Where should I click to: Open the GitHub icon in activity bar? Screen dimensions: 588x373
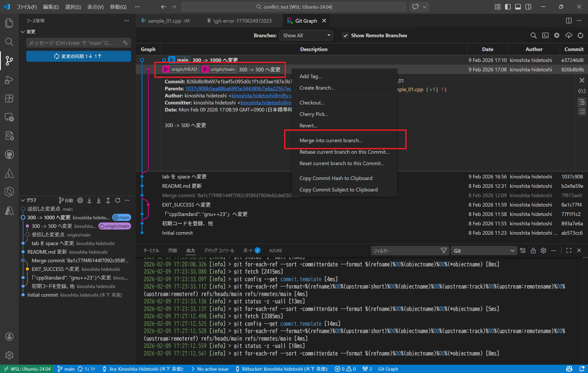(x=9, y=154)
